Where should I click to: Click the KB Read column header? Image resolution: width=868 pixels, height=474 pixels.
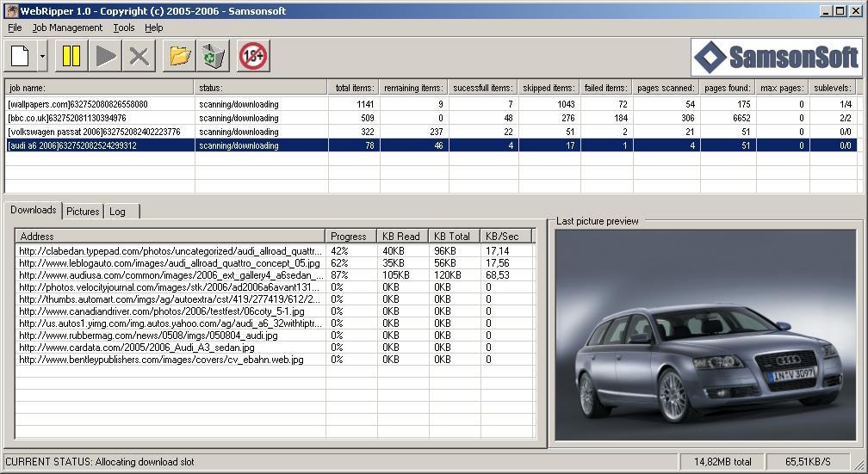tap(402, 237)
